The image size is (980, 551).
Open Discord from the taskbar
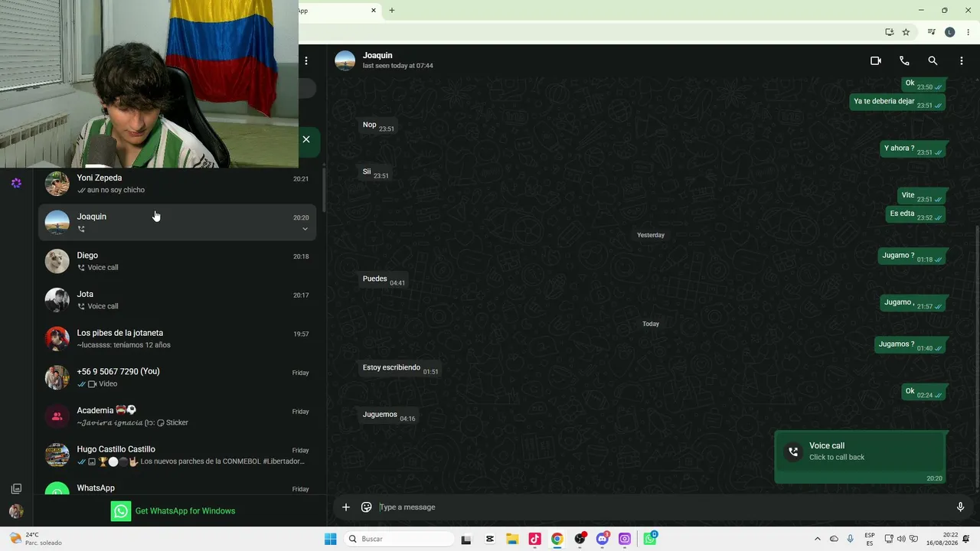[603, 539]
